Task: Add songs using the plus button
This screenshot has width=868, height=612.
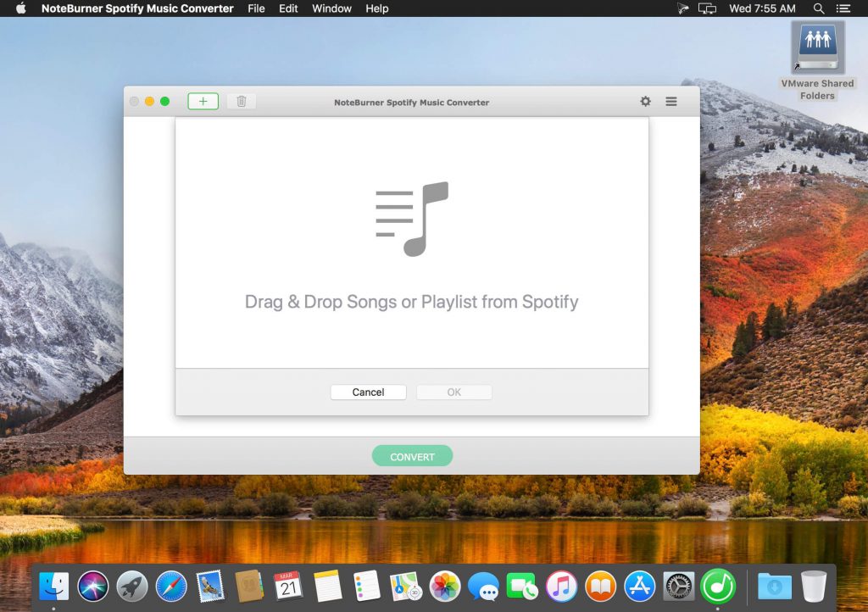Action: click(x=203, y=101)
